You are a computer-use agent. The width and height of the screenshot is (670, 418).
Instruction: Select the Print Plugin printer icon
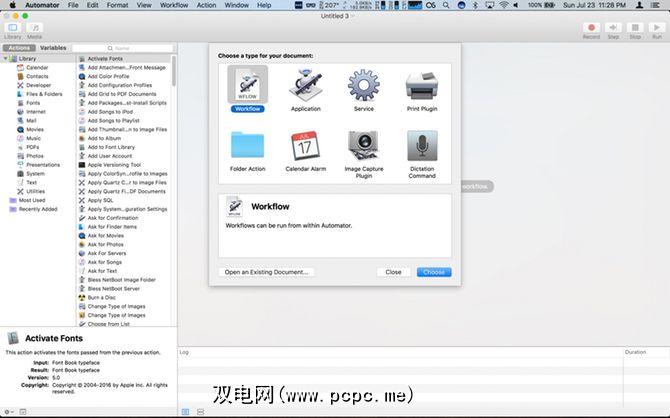422,85
